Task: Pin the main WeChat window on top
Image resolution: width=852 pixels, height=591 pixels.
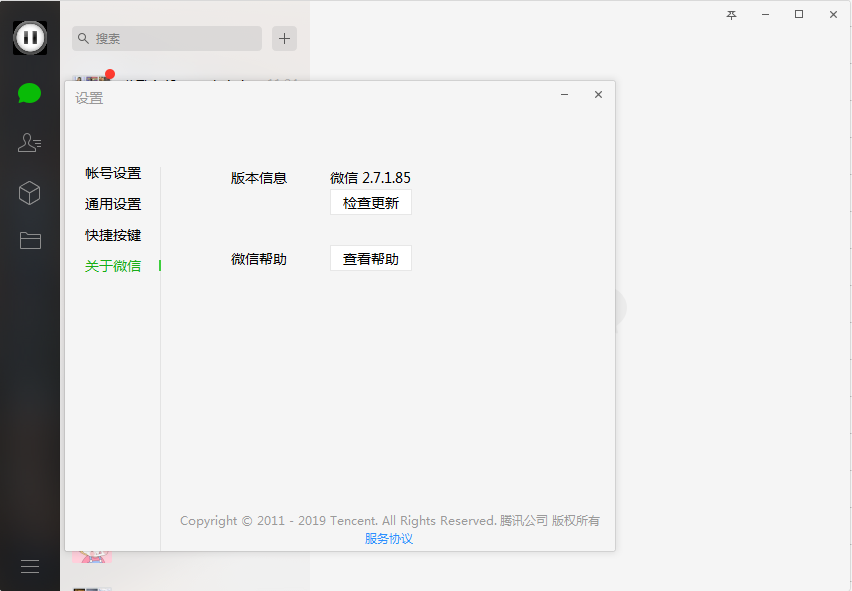Action: (x=731, y=15)
